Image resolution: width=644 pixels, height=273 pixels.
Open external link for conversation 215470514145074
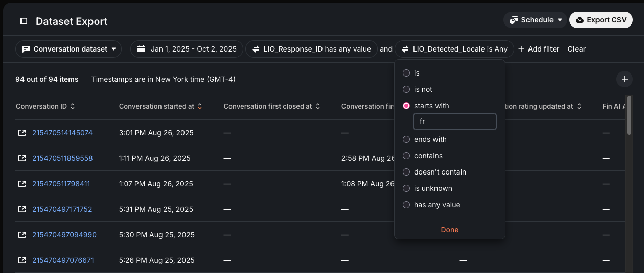(x=22, y=133)
